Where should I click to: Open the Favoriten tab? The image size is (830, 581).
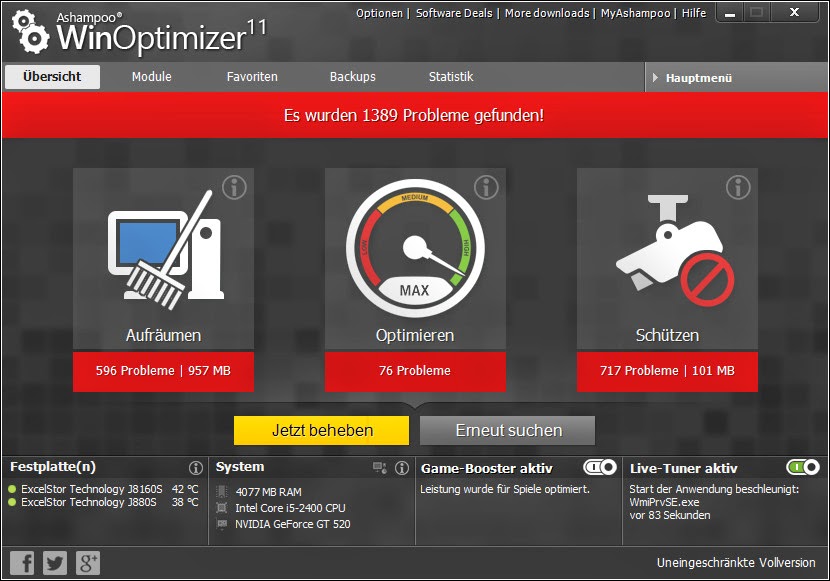click(x=252, y=77)
